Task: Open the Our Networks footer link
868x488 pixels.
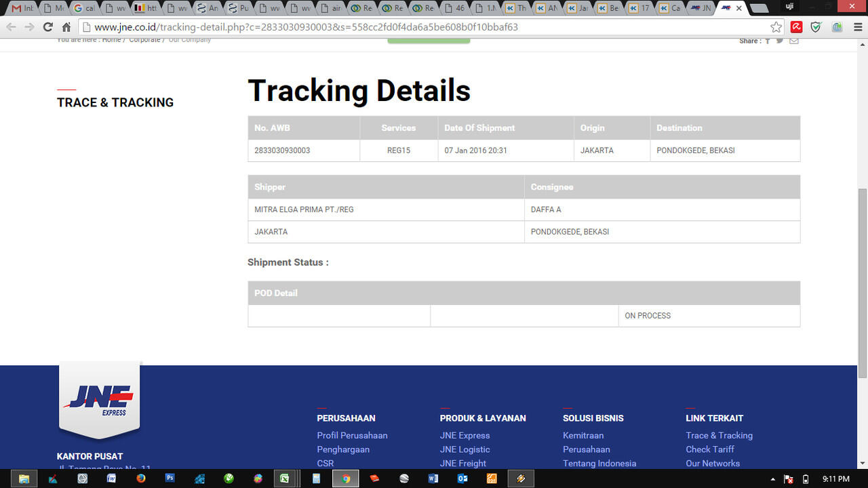Action: [x=713, y=464]
